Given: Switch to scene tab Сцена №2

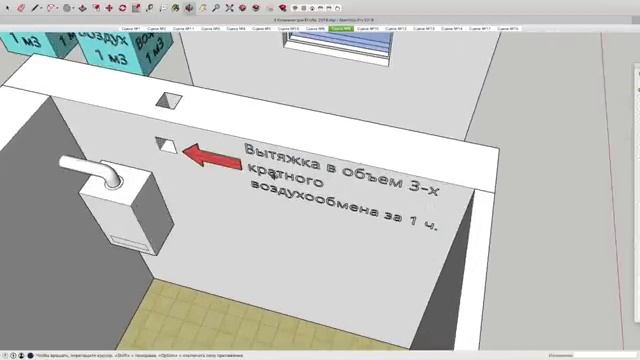Looking at the screenshot, I should pos(156,29).
